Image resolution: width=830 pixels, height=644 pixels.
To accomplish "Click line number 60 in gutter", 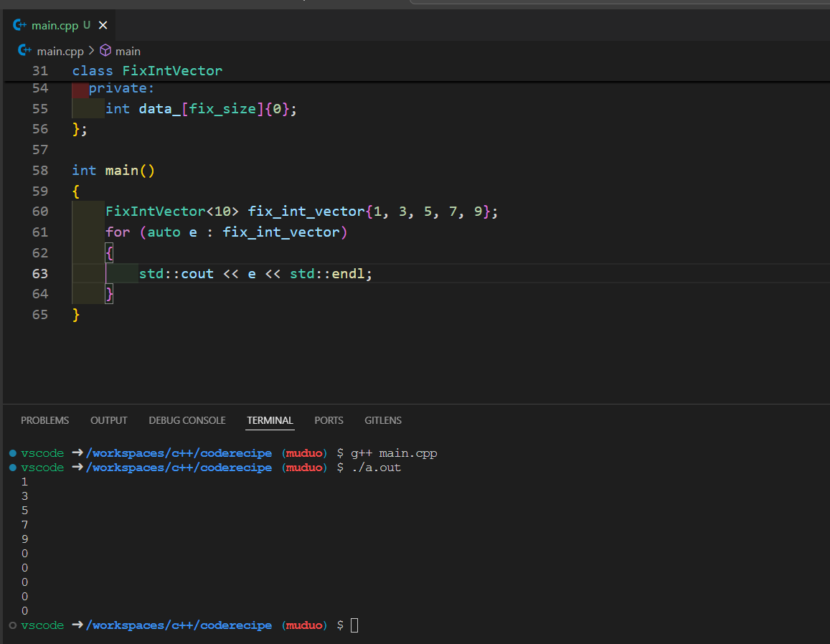I will coord(40,212).
